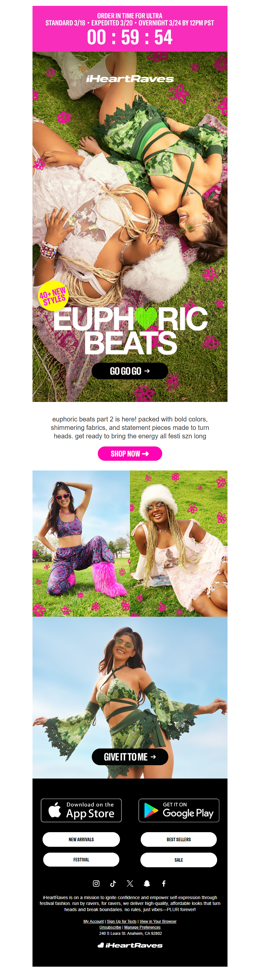This screenshot has width=260, height=980.
Task: Click the model in pink furry boots photo
Action: click(x=81, y=543)
